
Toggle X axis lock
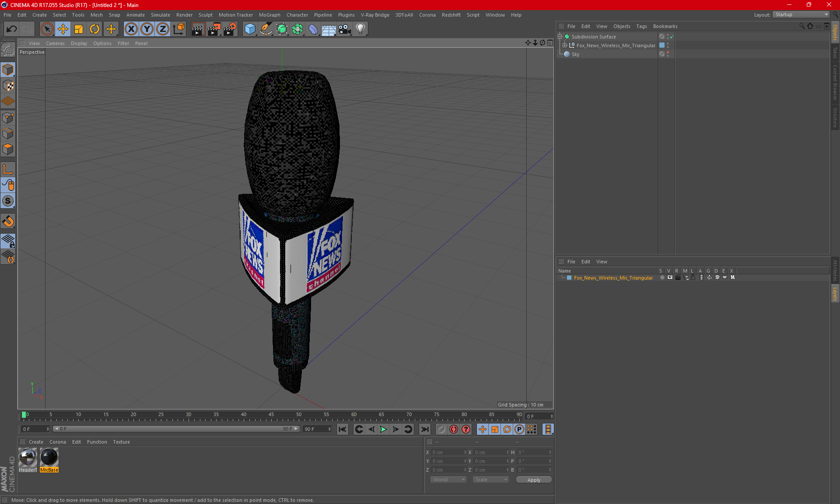131,29
